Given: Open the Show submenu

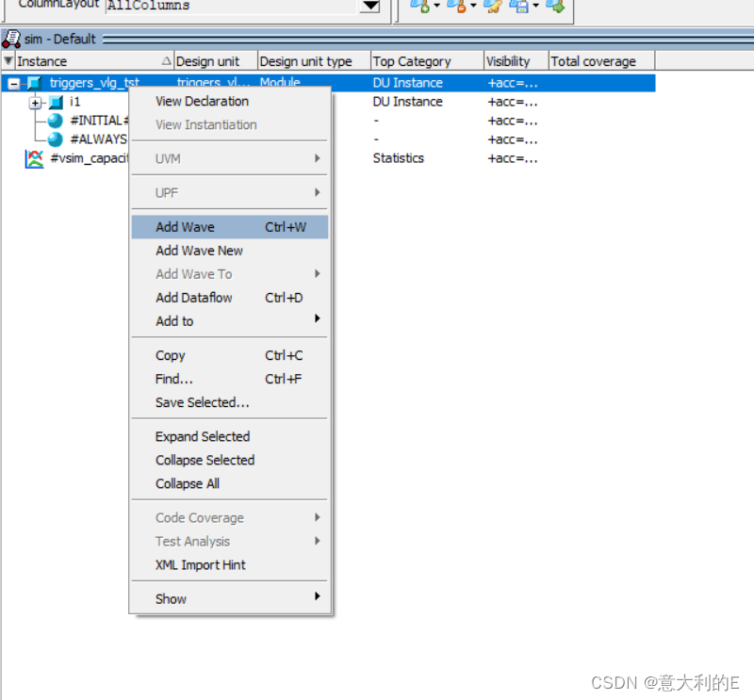Looking at the screenshot, I should click(230, 599).
